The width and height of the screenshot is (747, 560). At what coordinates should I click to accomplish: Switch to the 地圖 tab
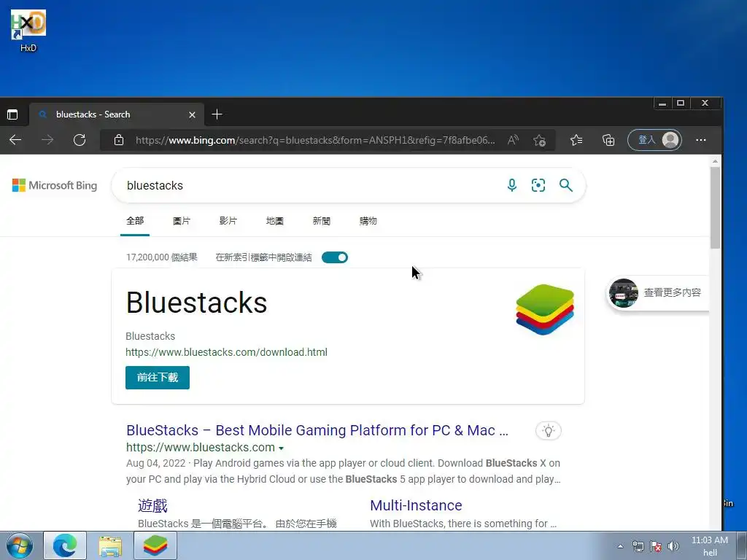(x=274, y=221)
